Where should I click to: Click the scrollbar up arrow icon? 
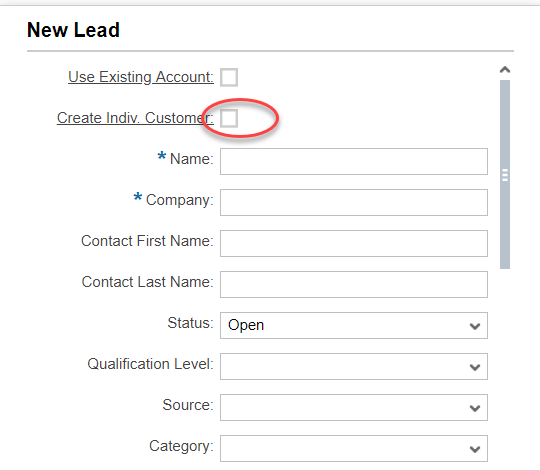[x=505, y=70]
